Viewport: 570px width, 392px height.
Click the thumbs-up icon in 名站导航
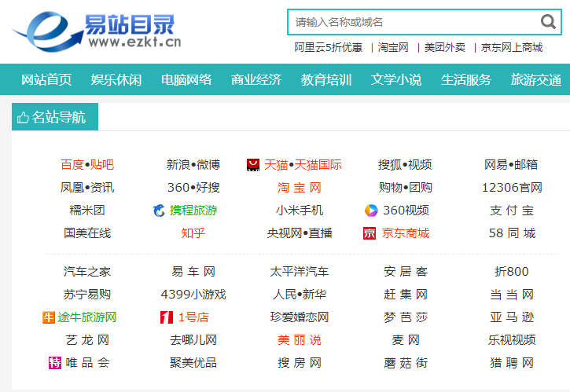pos(23,117)
